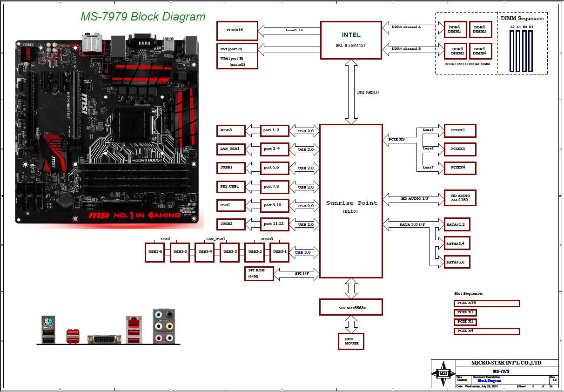
Task: Select the JUSB1 block
Action: click(230, 168)
